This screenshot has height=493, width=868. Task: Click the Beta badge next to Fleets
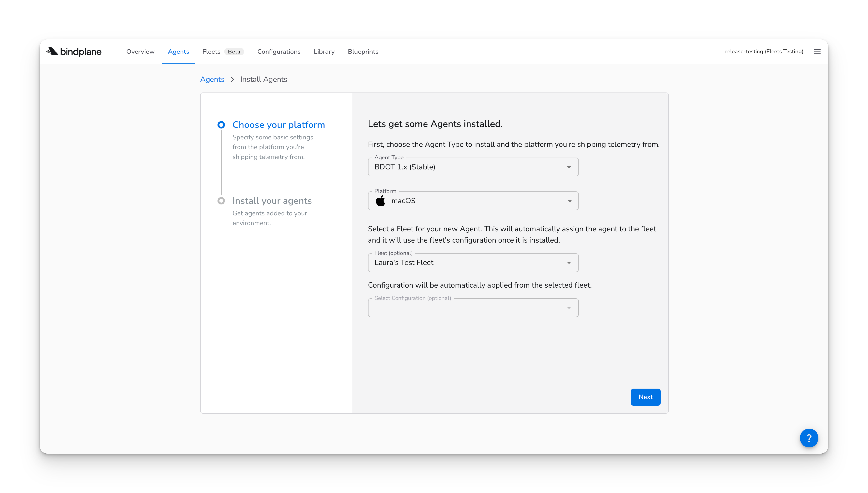(234, 52)
